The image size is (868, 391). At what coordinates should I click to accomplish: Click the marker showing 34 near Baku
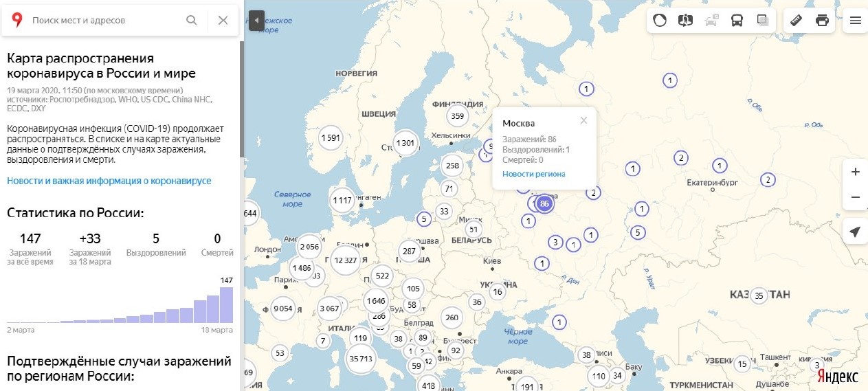617,376
